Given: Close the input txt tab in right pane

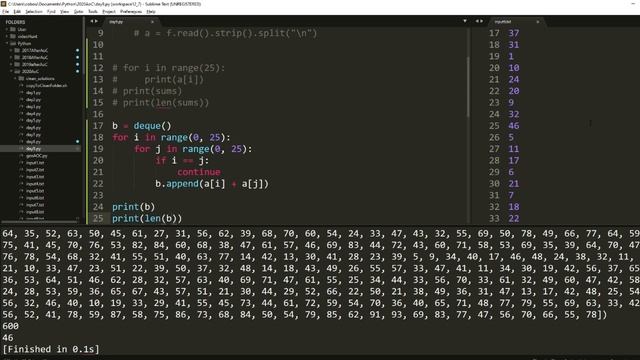Looking at the screenshot, I should [x=538, y=22].
